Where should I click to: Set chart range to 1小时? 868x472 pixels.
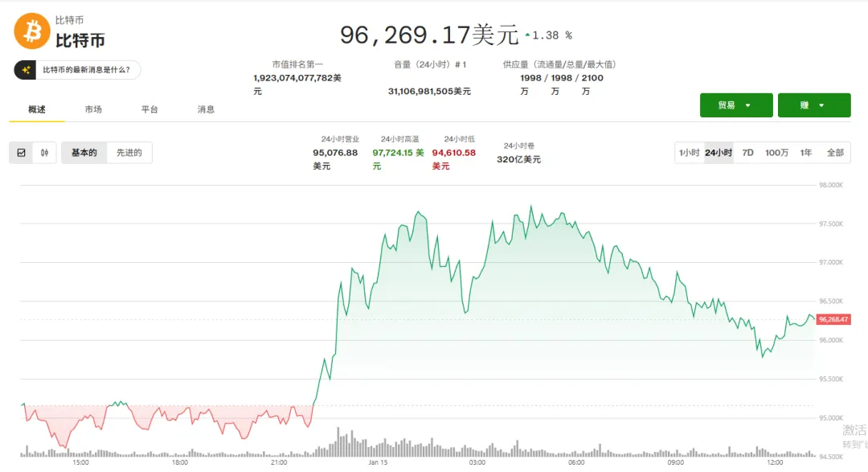pos(690,153)
